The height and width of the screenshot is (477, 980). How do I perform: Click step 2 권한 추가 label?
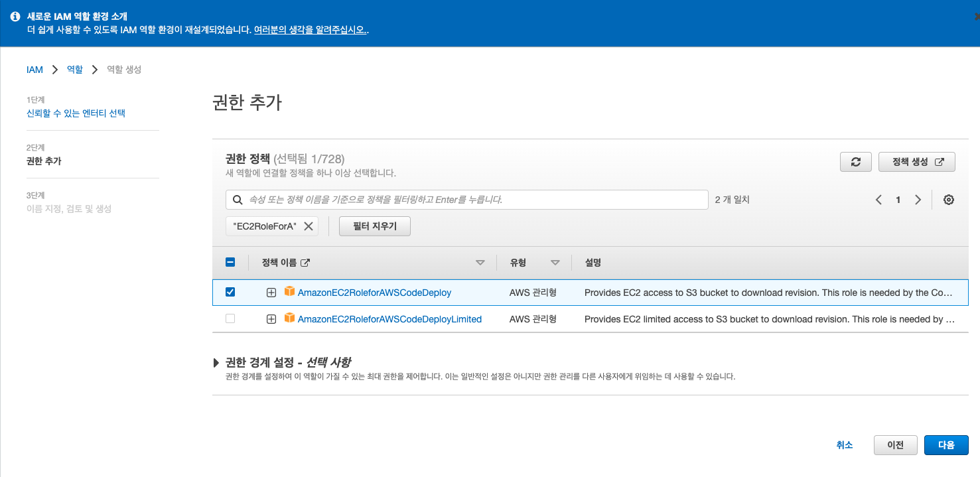click(x=44, y=161)
